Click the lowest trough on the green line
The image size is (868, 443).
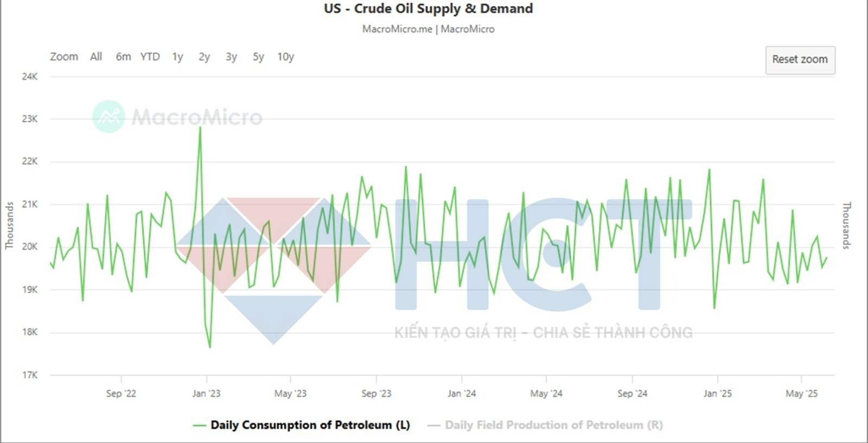210,347
